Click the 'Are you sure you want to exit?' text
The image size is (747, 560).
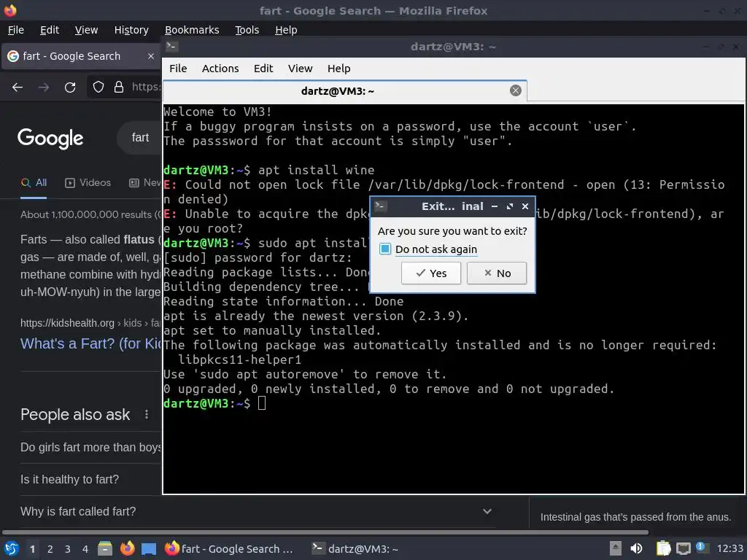tap(452, 231)
